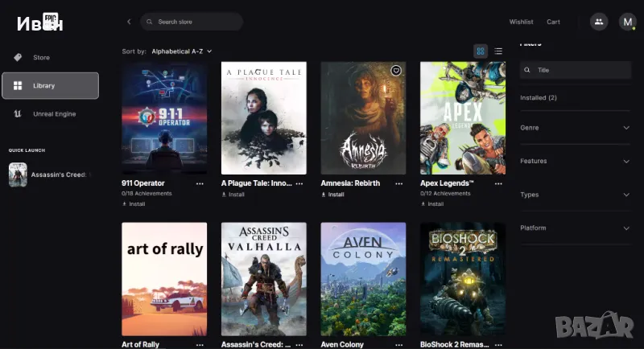Install Apex Legends

pyautogui.click(x=432, y=203)
